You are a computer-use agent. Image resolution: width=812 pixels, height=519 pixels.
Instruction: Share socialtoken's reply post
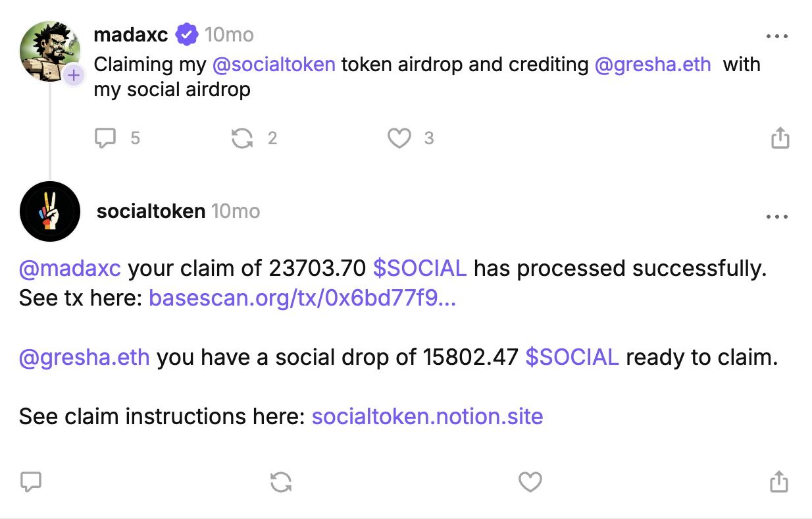[778, 482]
